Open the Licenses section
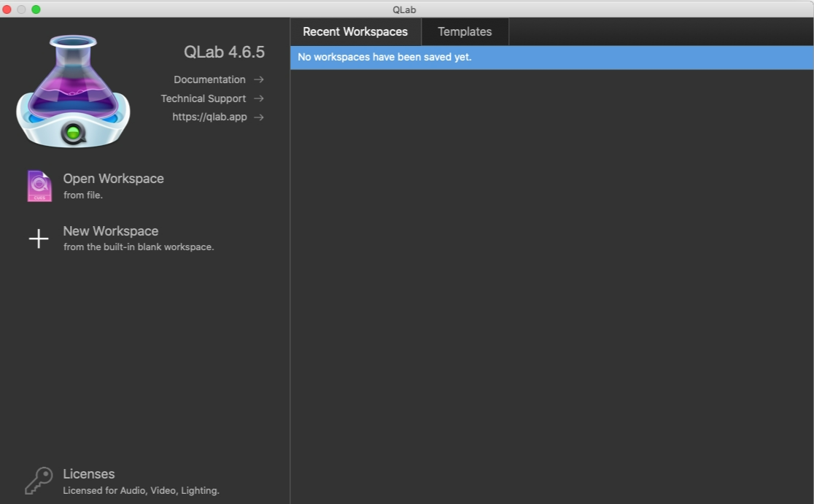The height and width of the screenshot is (504, 814). [89, 474]
